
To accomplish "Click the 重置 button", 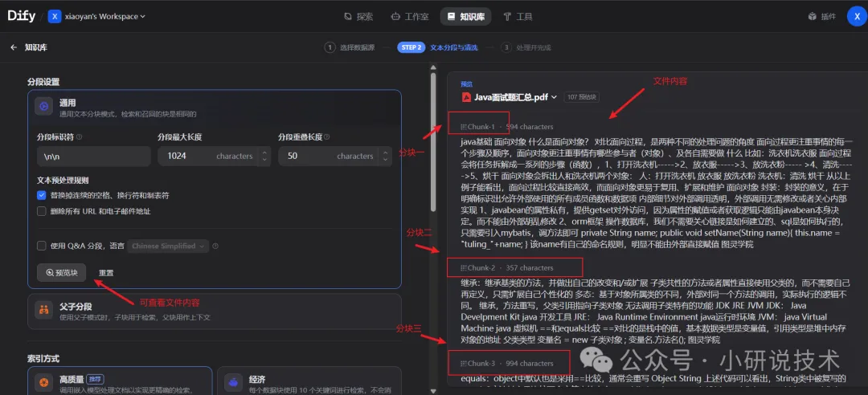I will pos(106,273).
